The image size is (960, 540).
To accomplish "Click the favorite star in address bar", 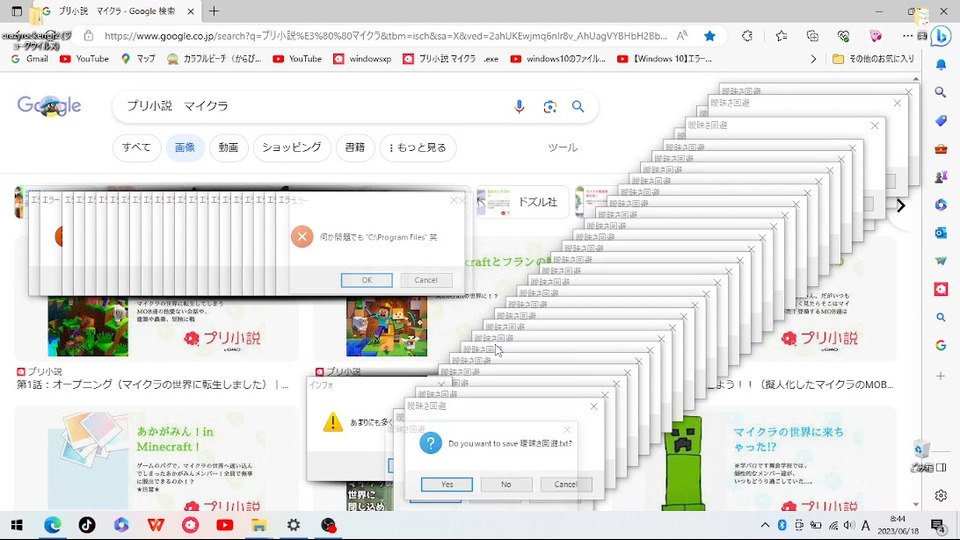I will pos(710,36).
